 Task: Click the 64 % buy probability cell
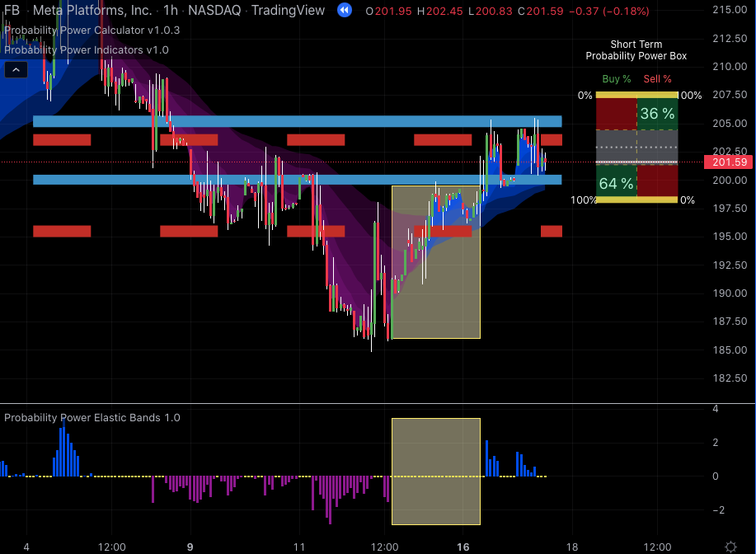[x=616, y=183]
